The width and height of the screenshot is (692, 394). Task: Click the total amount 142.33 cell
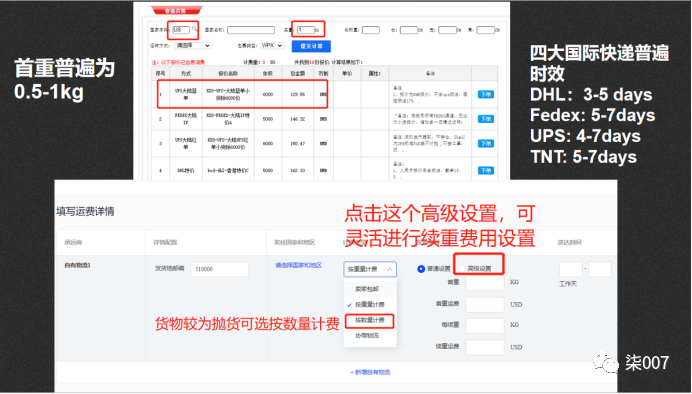point(297,170)
